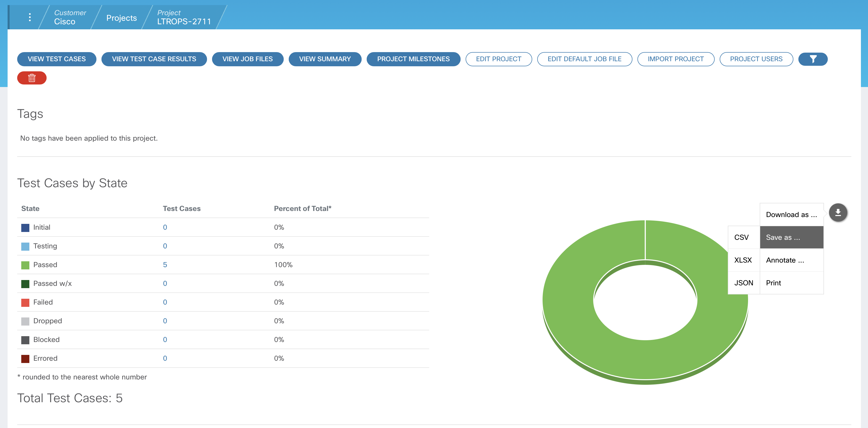Go to Projects breadcrumb
Image resolution: width=868 pixels, height=428 pixels.
(121, 18)
